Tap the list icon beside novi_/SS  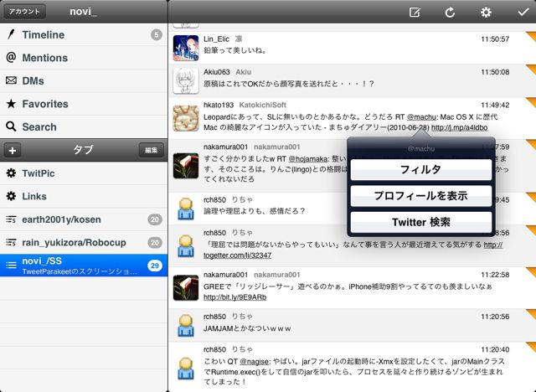pyautogui.click(x=11, y=266)
